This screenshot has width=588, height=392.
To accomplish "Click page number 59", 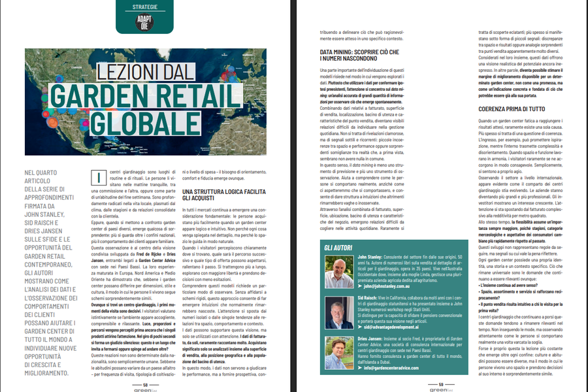I will click(441, 385).
